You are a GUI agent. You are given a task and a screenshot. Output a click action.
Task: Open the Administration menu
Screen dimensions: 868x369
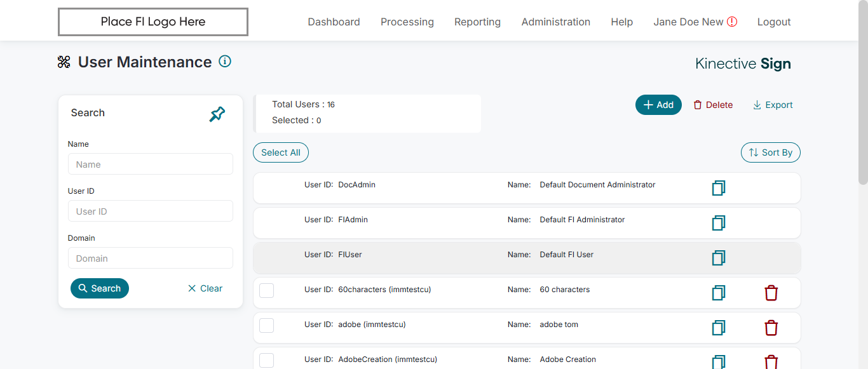[555, 22]
